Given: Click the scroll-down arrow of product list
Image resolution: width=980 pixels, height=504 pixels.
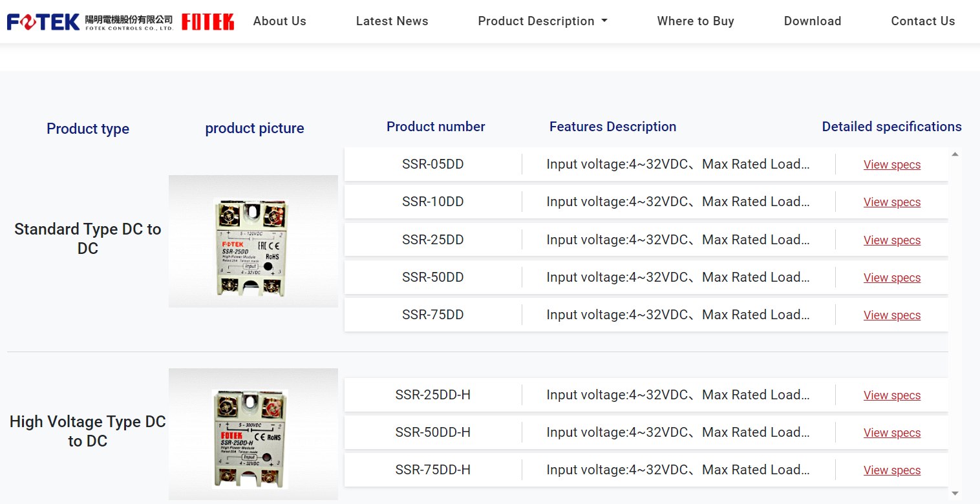Looking at the screenshot, I should click(x=955, y=493).
